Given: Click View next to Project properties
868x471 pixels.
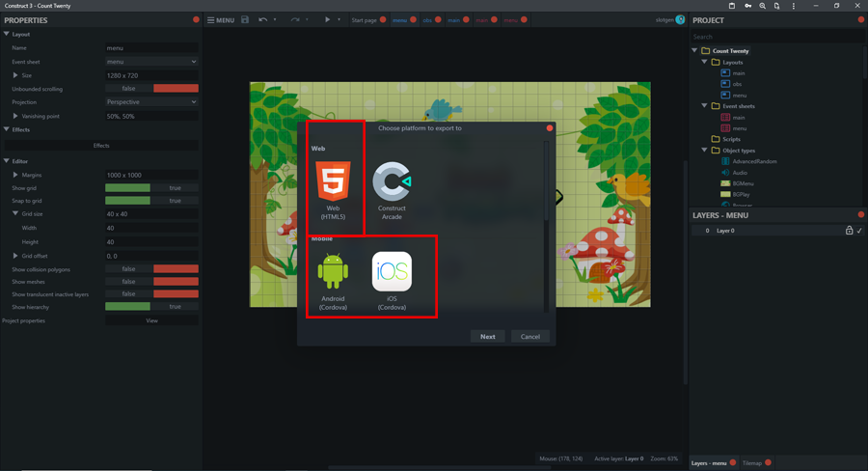Looking at the screenshot, I should coord(151,320).
